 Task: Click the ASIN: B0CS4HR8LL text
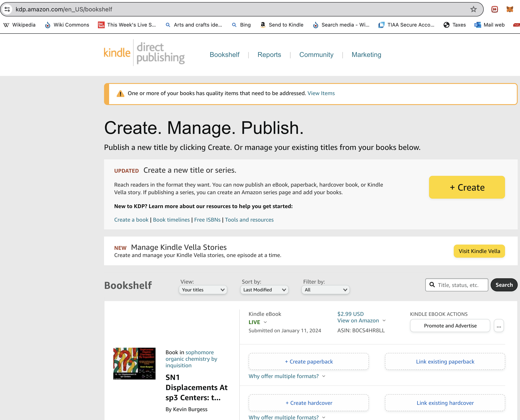point(361,330)
